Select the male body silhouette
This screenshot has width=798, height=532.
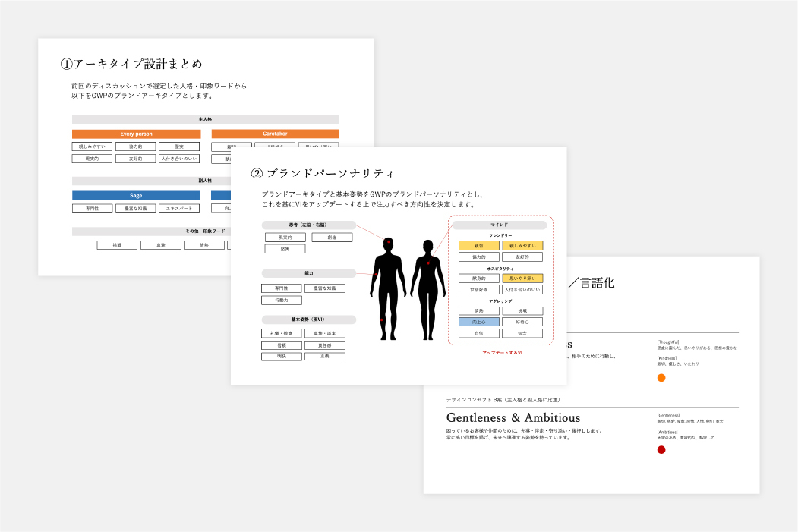[x=389, y=288]
